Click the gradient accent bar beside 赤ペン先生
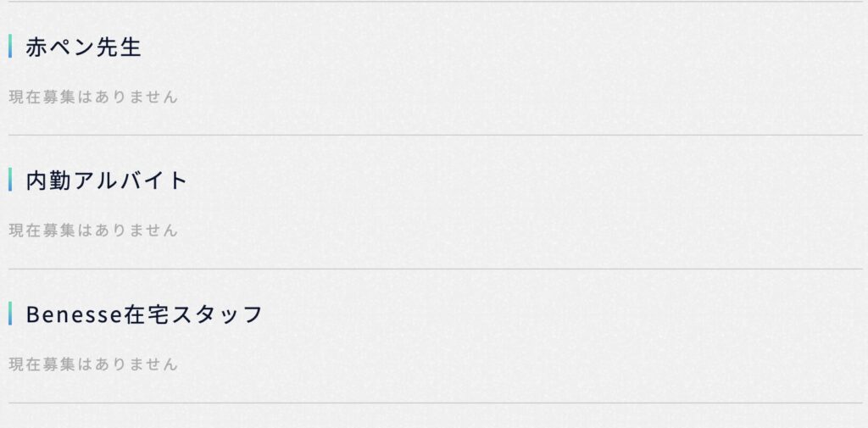This screenshot has height=428, width=868. pyautogui.click(x=10, y=46)
